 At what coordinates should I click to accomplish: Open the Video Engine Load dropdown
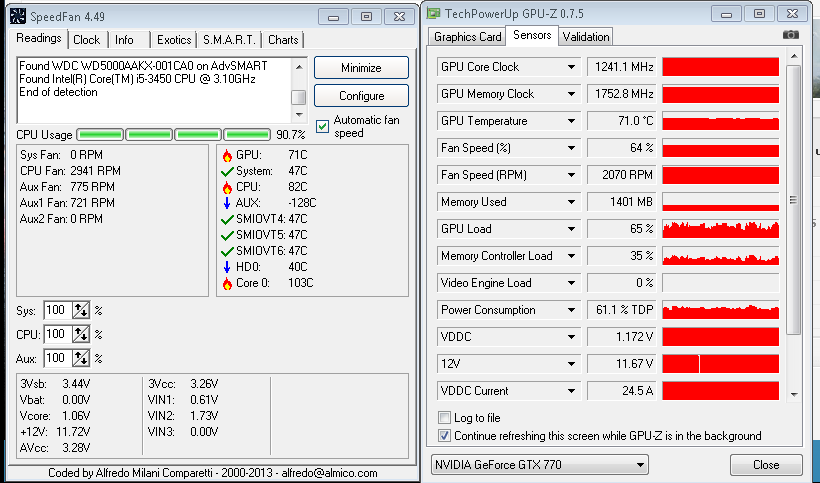click(x=571, y=283)
